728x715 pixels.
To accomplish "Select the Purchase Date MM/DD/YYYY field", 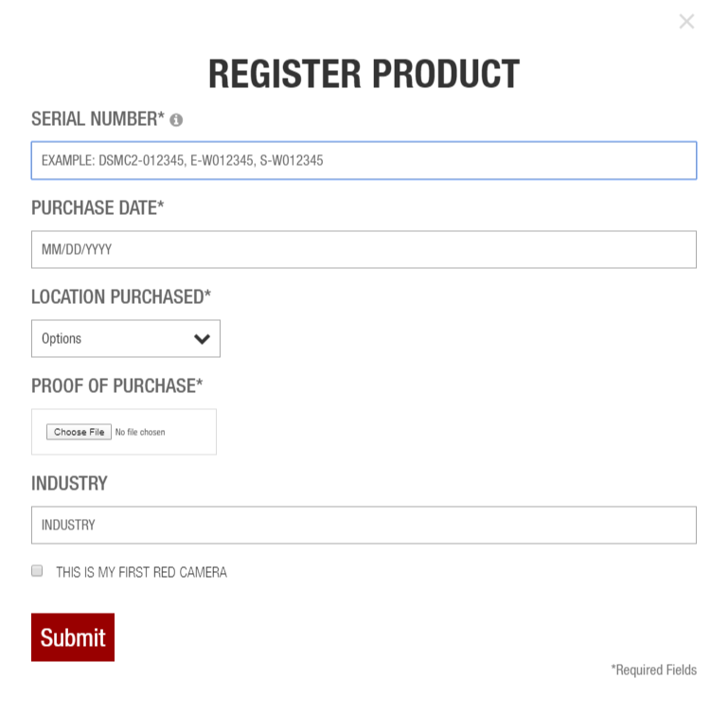I will click(364, 249).
